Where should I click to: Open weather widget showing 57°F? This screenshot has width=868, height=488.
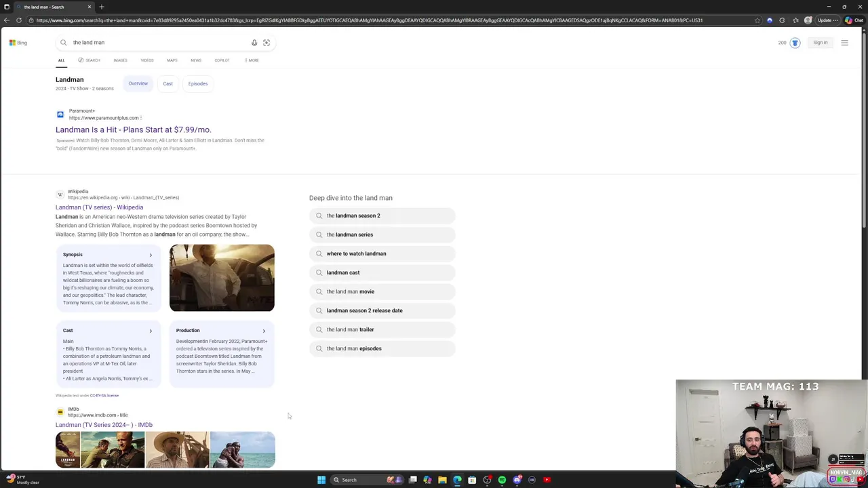(22, 479)
